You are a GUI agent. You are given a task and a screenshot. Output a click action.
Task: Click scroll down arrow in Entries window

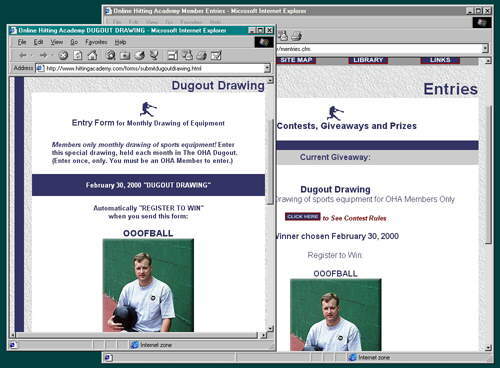tap(488, 348)
